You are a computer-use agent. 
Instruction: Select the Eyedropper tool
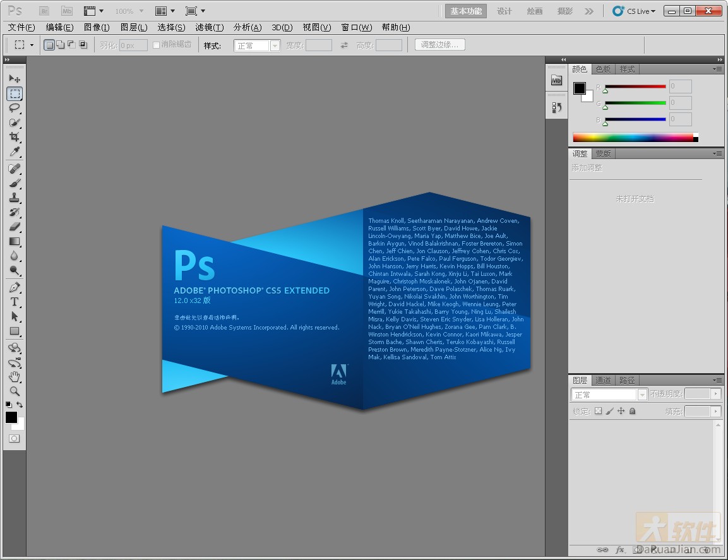coord(14,152)
